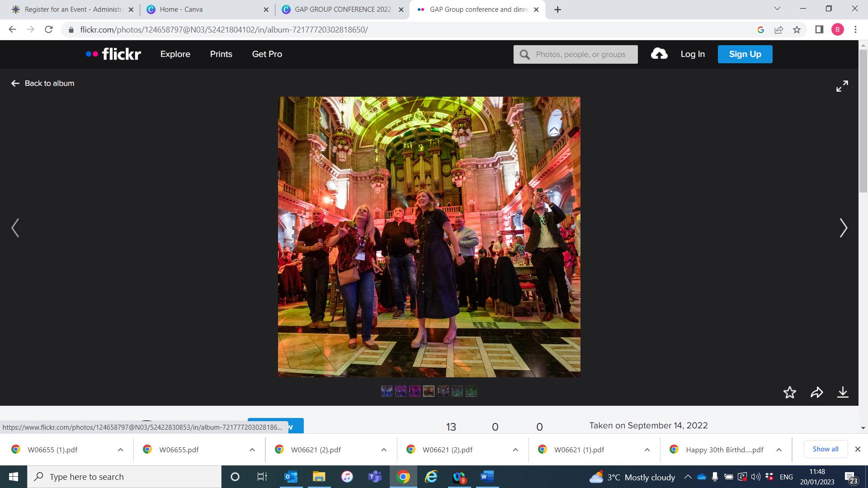This screenshot has width=868, height=488.
Task: Favorite this photo with the star icon
Action: point(789,392)
